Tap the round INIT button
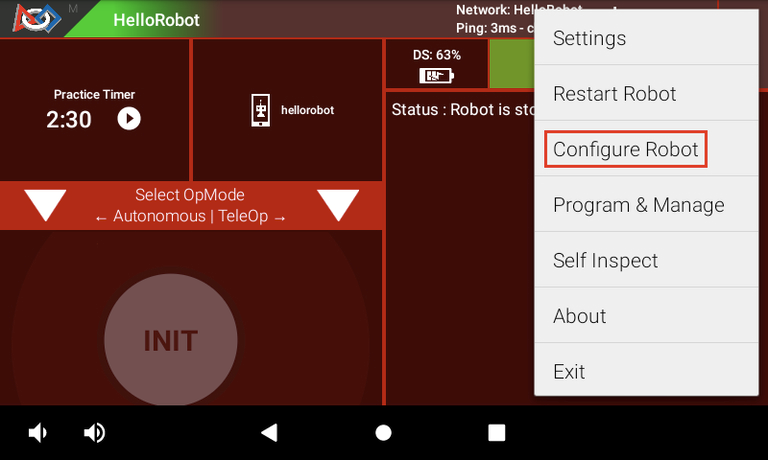 170,339
